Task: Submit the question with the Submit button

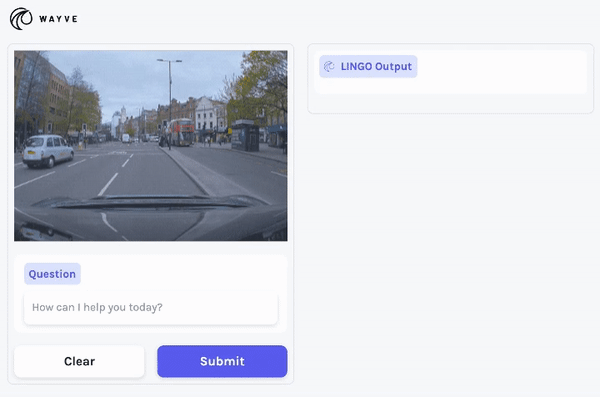Action: pos(222,361)
